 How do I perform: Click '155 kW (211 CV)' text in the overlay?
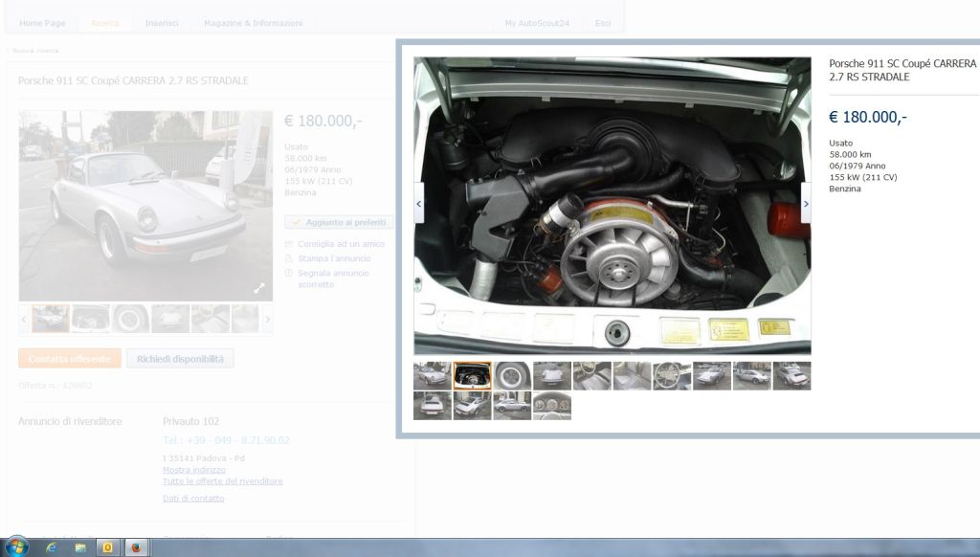point(862,177)
